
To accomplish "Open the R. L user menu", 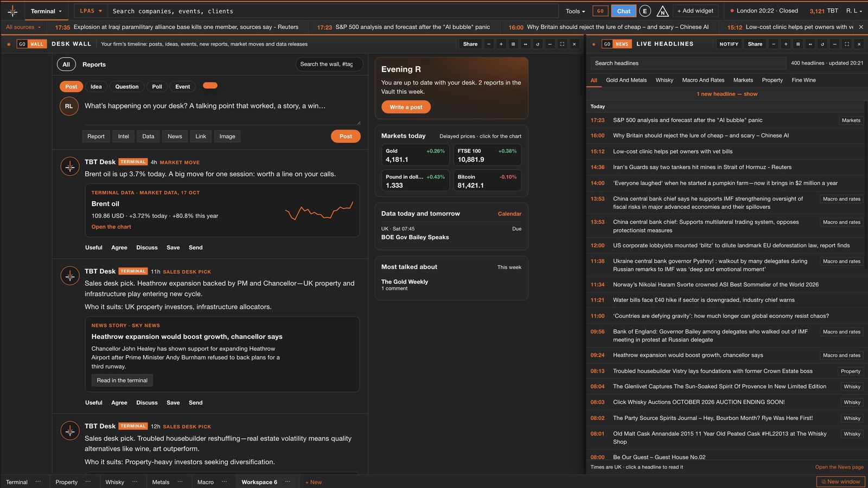I will (854, 11).
